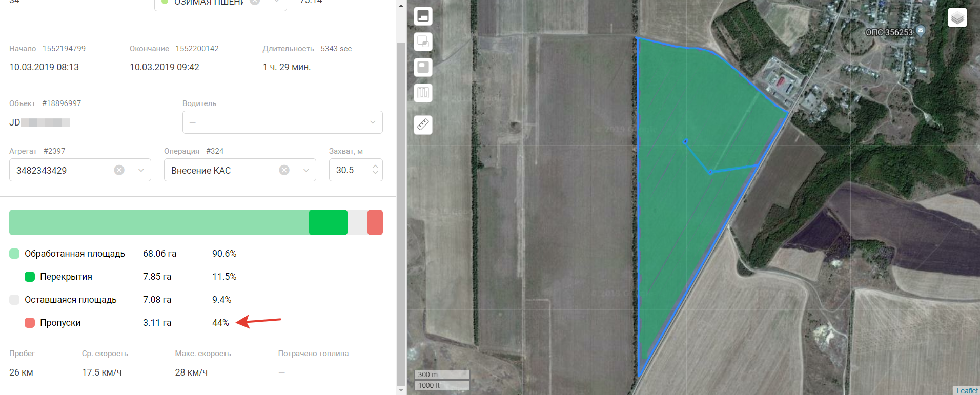Screen dimensions: 980x395
Task: Open the Операция dropdown arrow
Action: (x=306, y=170)
